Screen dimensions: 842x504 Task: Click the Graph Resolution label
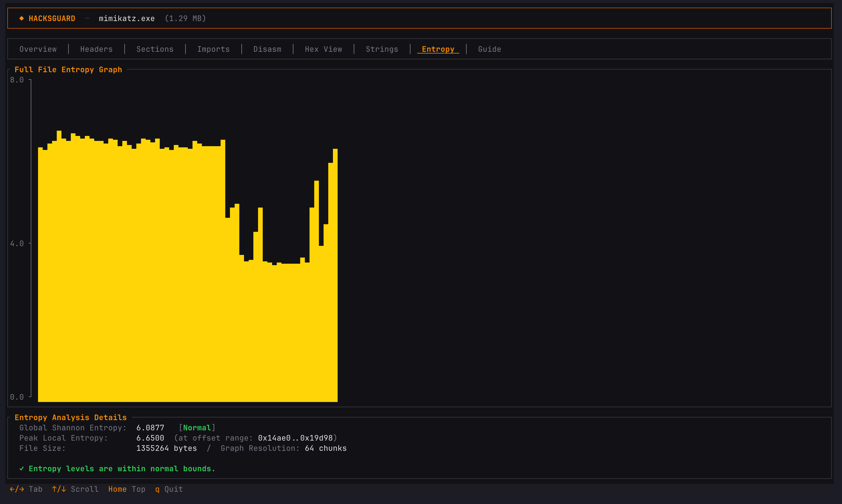(x=260, y=448)
